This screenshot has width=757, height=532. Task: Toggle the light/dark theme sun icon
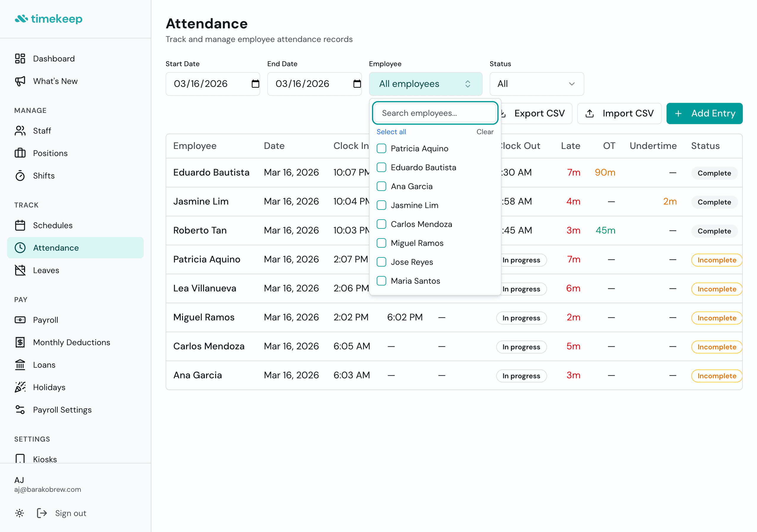coord(20,513)
